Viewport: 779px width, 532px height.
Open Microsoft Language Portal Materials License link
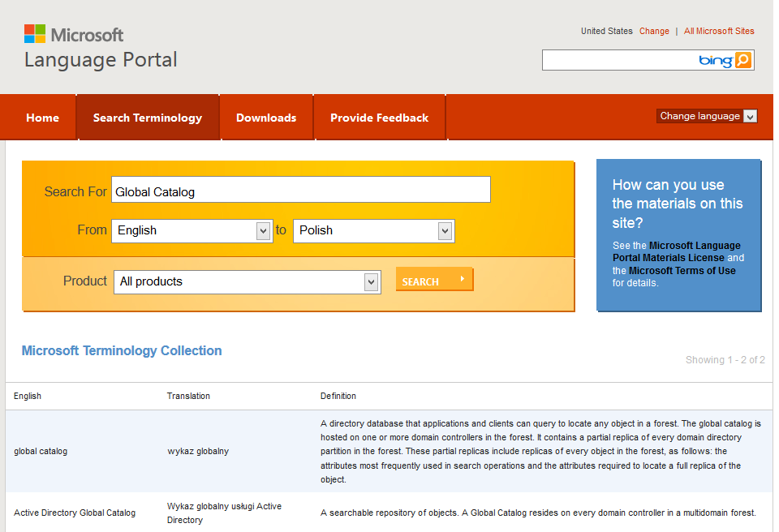[676, 252]
